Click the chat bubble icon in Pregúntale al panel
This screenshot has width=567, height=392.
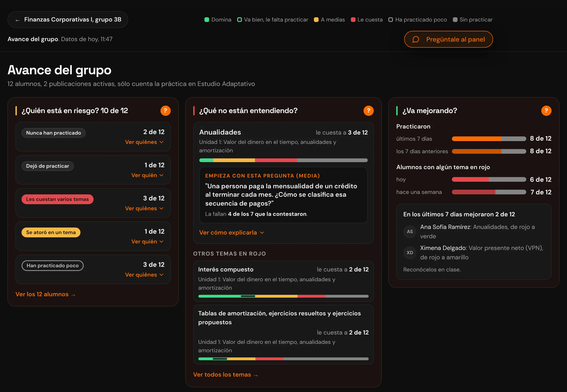[x=416, y=39]
